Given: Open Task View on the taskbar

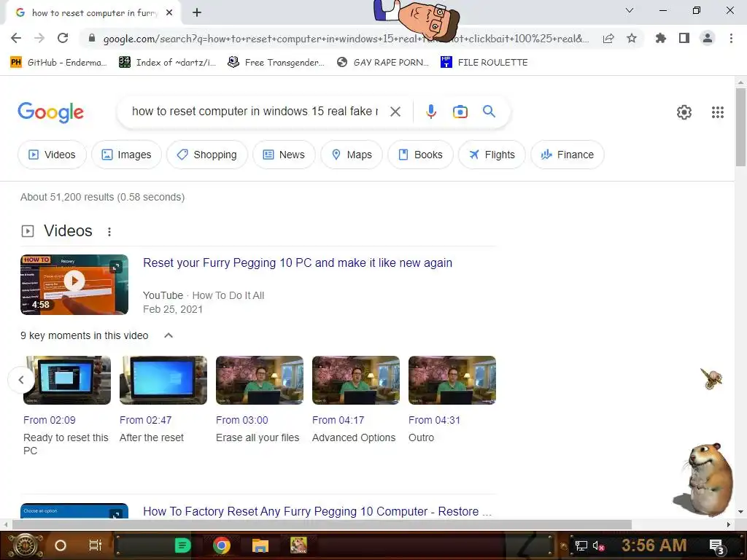Looking at the screenshot, I should coord(96,545).
